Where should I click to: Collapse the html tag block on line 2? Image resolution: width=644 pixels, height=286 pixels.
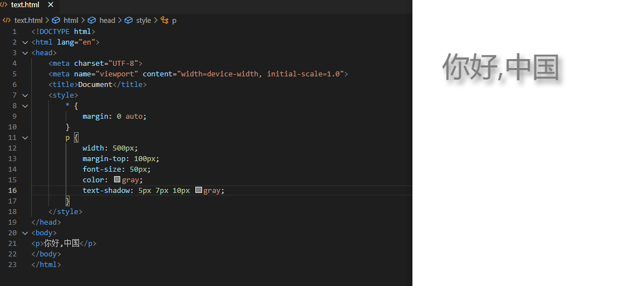tap(25, 42)
